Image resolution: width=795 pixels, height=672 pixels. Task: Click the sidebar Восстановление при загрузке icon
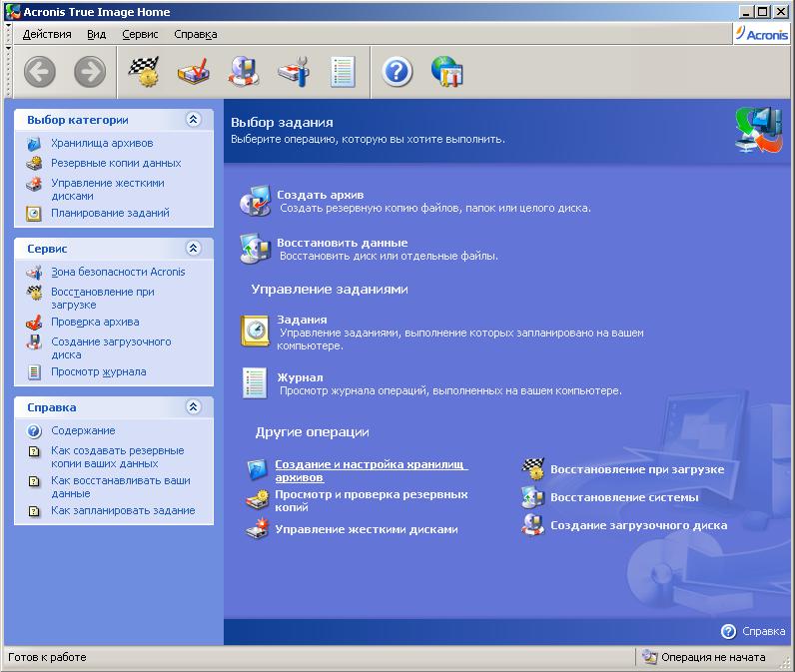pyautogui.click(x=34, y=293)
